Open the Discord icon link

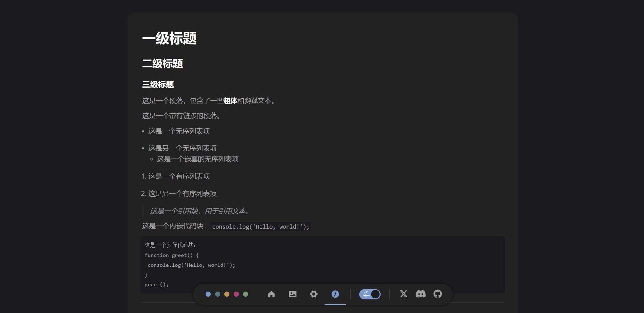420,294
